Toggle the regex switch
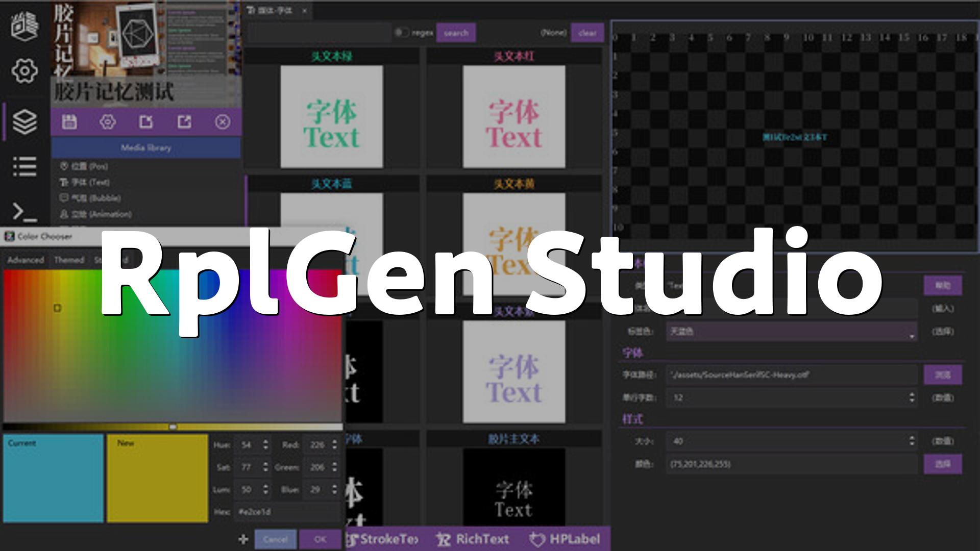 coord(402,33)
